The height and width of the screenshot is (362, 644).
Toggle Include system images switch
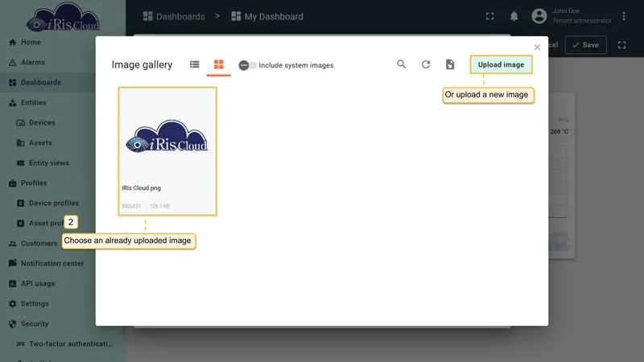248,65
